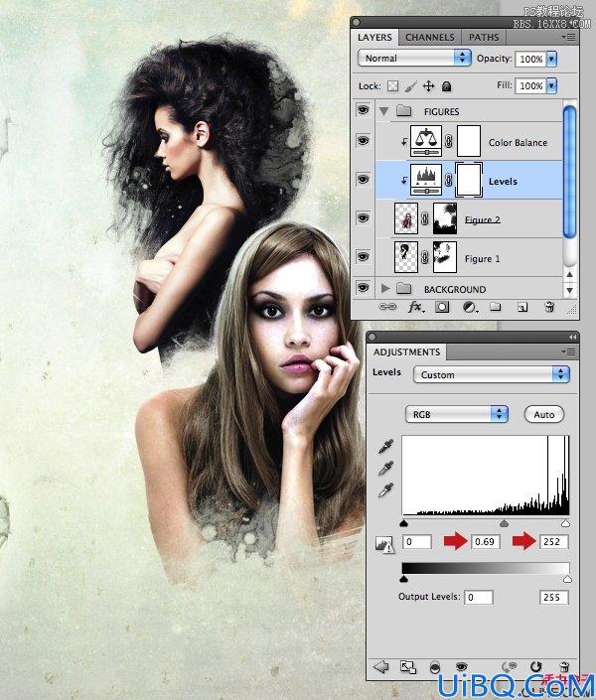The image size is (596, 700).
Task: Click the Output Levels 255 field
Action: [x=554, y=598]
